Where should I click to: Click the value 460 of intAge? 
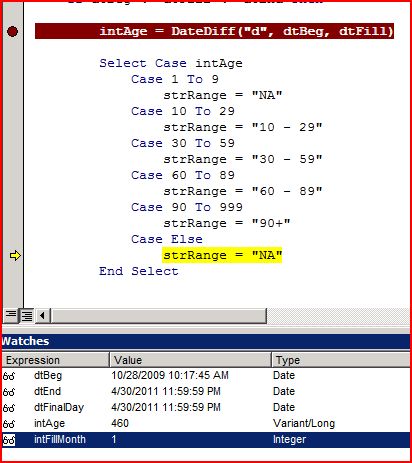[x=120, y=423]
